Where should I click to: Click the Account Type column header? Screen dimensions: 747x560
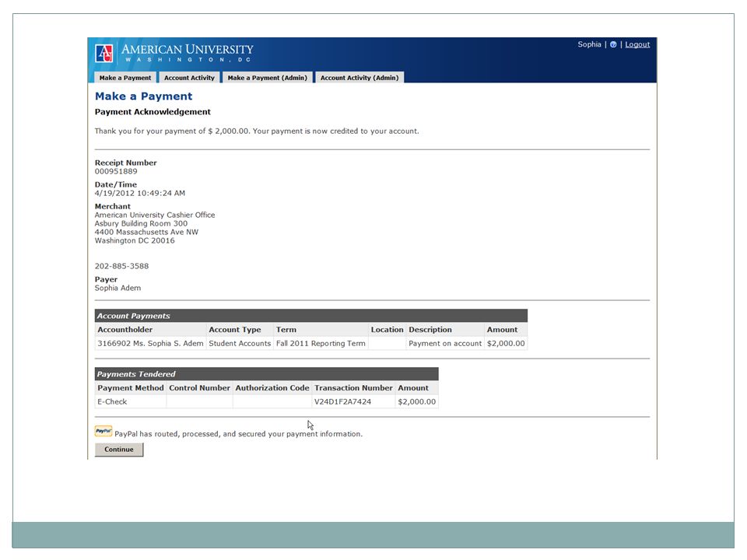[x=240, y=330]
